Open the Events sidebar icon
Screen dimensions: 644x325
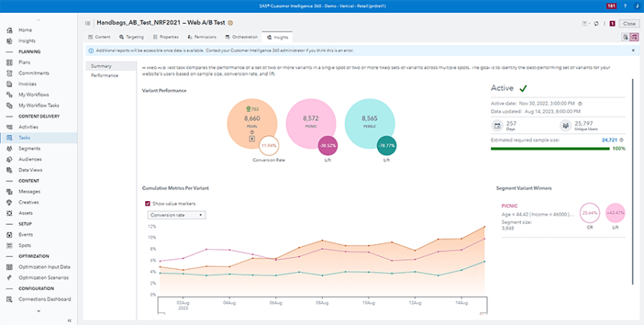point(9,235)
